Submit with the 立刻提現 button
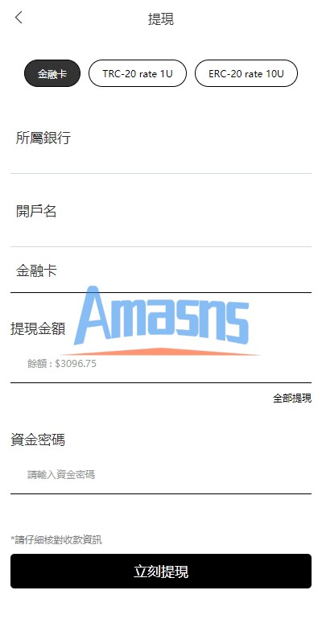The width and height of the screenshot is (322, 644). (x=161, y=572)
